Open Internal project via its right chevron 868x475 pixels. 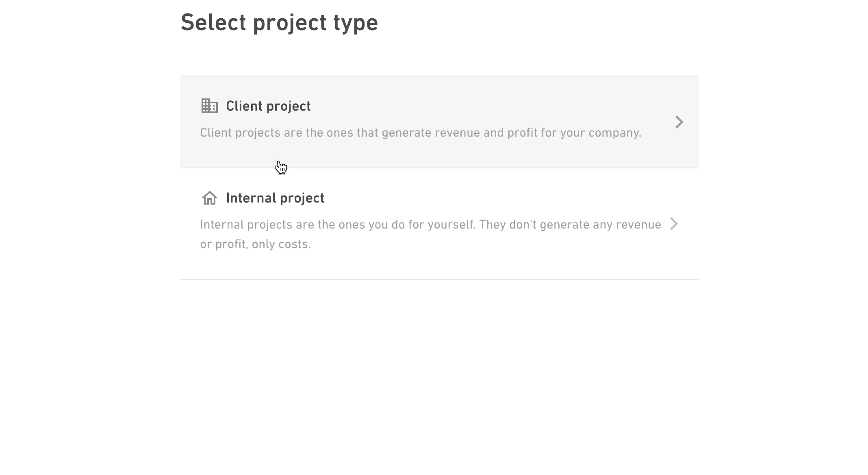674,224
